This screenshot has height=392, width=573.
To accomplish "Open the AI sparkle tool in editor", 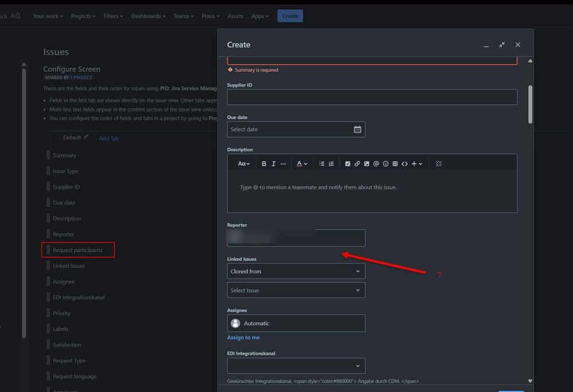I will (439, 164).
